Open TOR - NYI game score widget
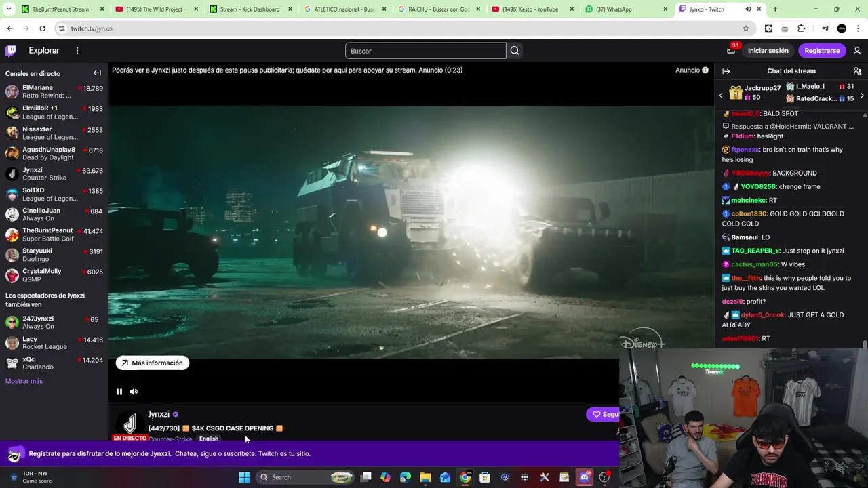Screen dimensions: 868x488 pos(31,477)
